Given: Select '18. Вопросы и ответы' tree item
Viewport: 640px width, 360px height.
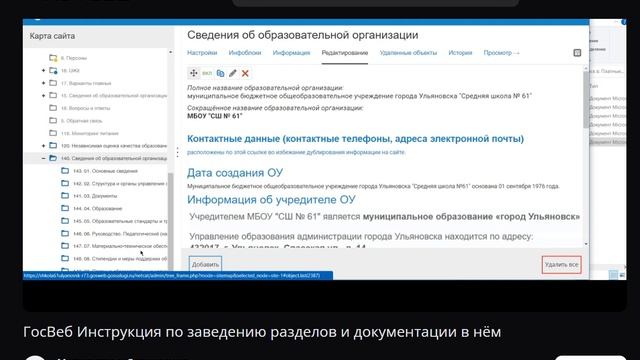Looking at the screenshot, I should tap(86, 108).
